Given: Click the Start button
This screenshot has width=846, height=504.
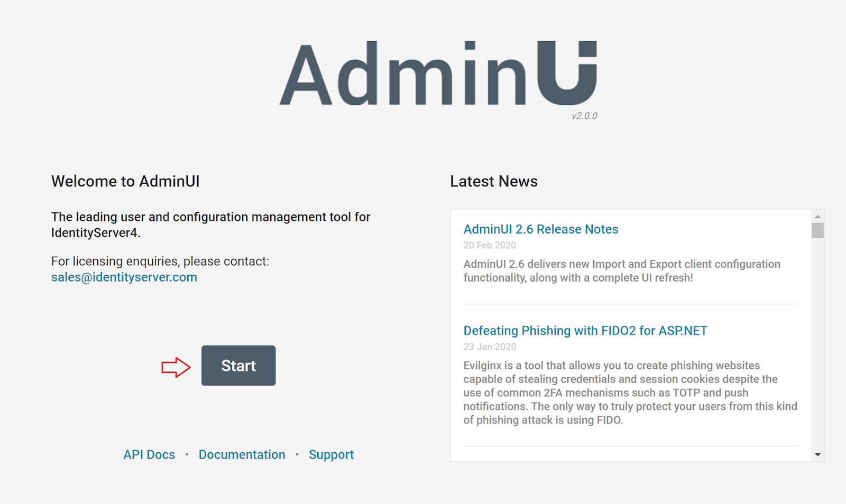Looking at the screenshot, I should (x=238, y=366).
